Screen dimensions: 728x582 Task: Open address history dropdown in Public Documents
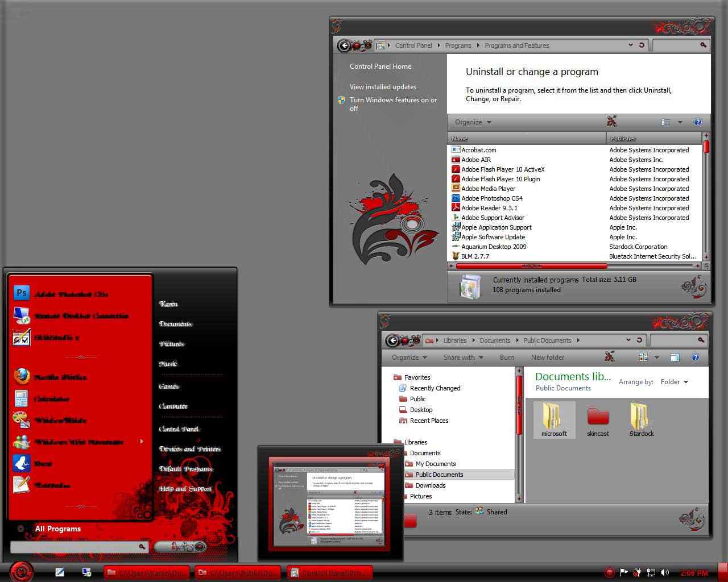[x=628, y=340]
